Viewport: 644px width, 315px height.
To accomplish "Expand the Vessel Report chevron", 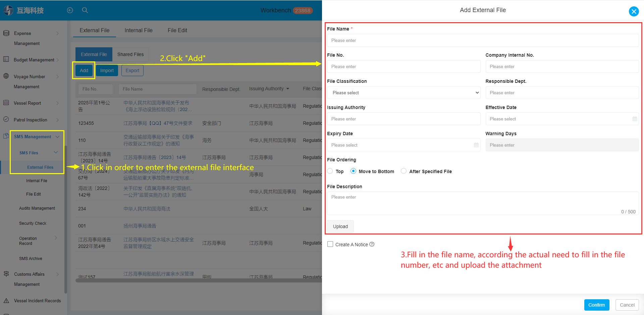I will coord(57,103).
